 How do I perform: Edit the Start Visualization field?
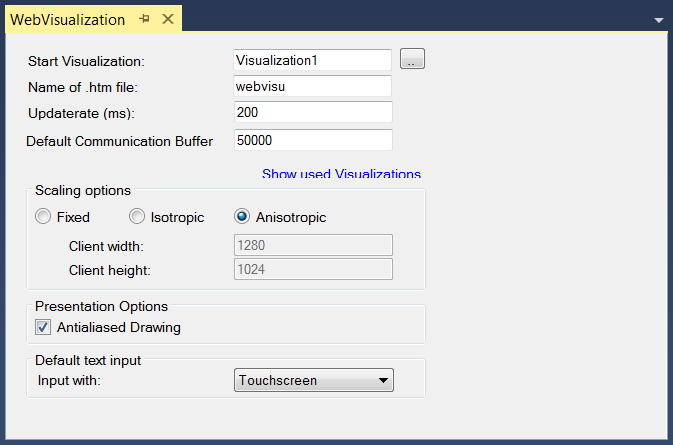coord(313,60)
